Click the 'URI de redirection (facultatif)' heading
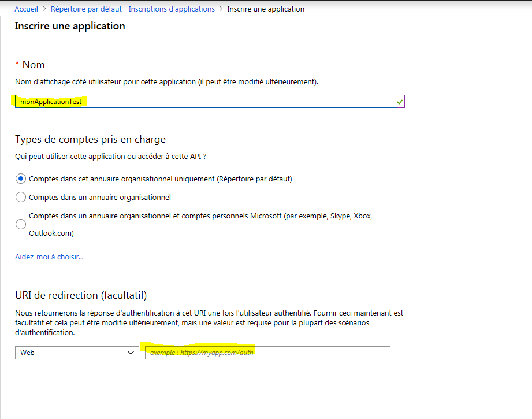This screenshot has width=532, height=419. (81, 295)
